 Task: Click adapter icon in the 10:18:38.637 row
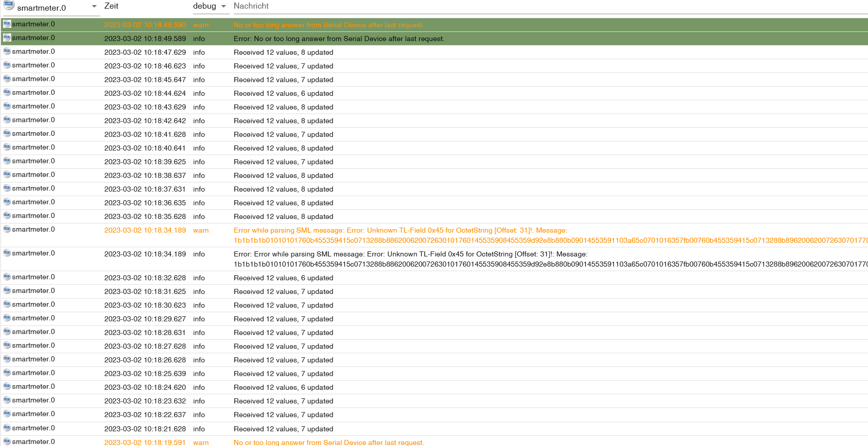(x=7, y=174)
